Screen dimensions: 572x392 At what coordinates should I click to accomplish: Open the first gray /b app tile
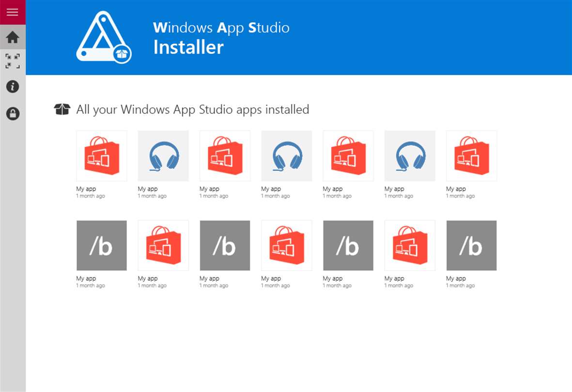click(102, 245)
